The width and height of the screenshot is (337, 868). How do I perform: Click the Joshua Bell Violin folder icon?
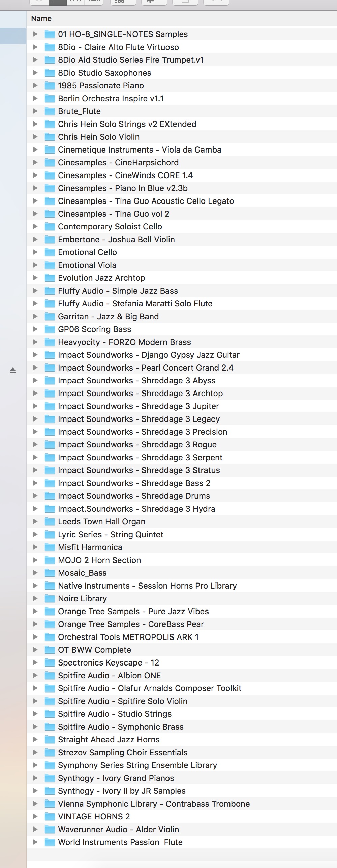coord(50,239)
